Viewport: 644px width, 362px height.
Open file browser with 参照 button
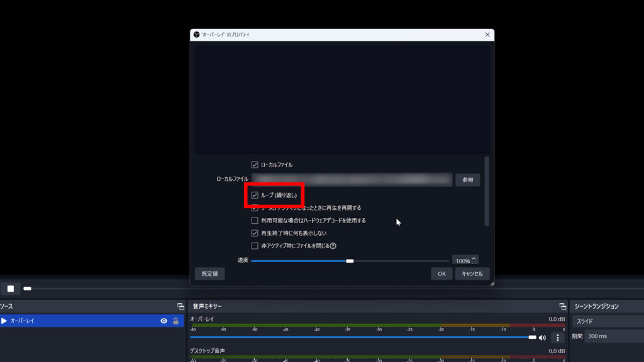(467, 180)
